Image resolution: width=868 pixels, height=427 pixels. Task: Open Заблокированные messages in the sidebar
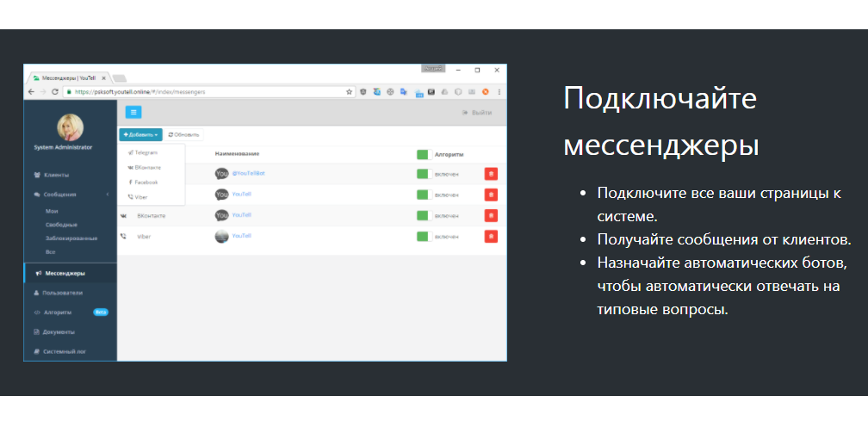(71, 238)
